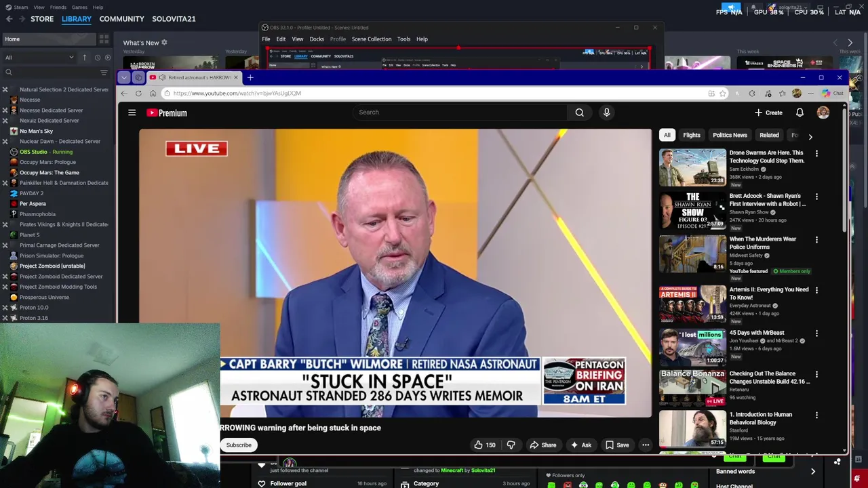The height and width of the screenshot is (488, 868).
Task: Open options for 45 Days with MrBeast video
Action: [x=816, y=333]
